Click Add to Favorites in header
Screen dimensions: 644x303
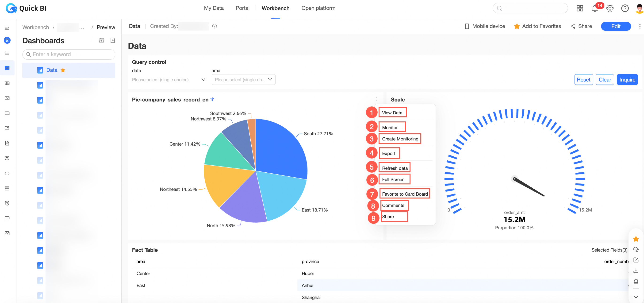coord(537,26)
